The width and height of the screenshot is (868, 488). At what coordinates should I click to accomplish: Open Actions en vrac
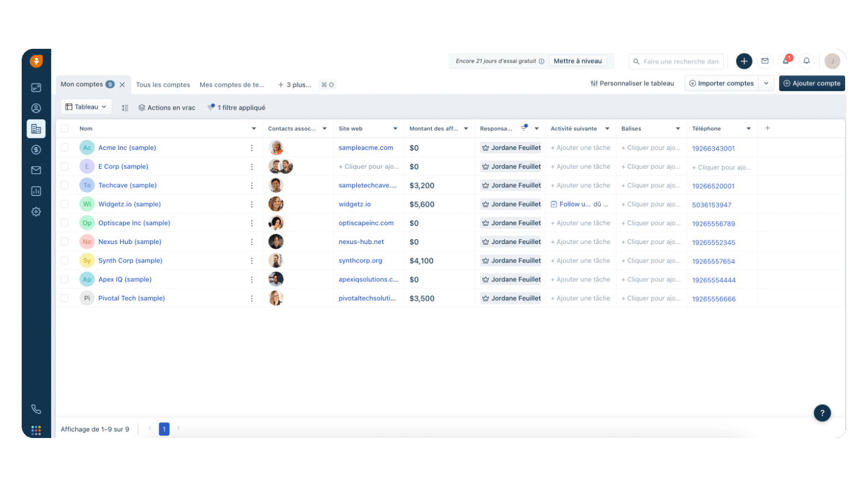(x=167, y=107)
